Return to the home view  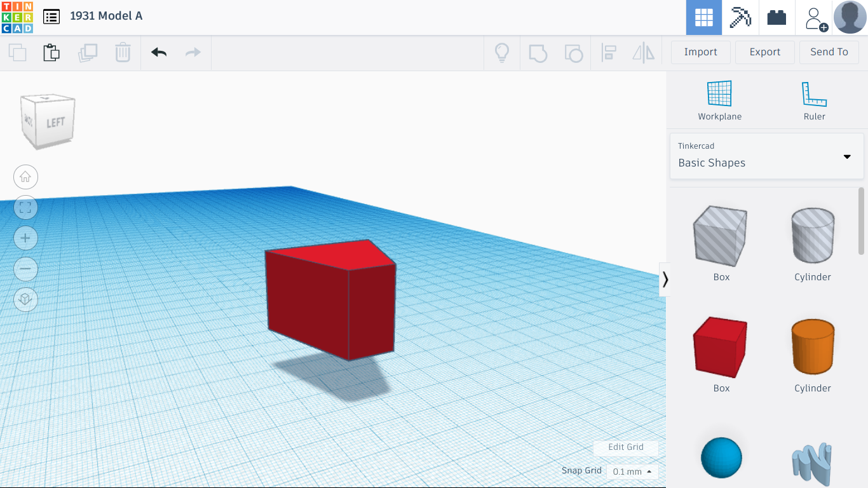(25, 177)
